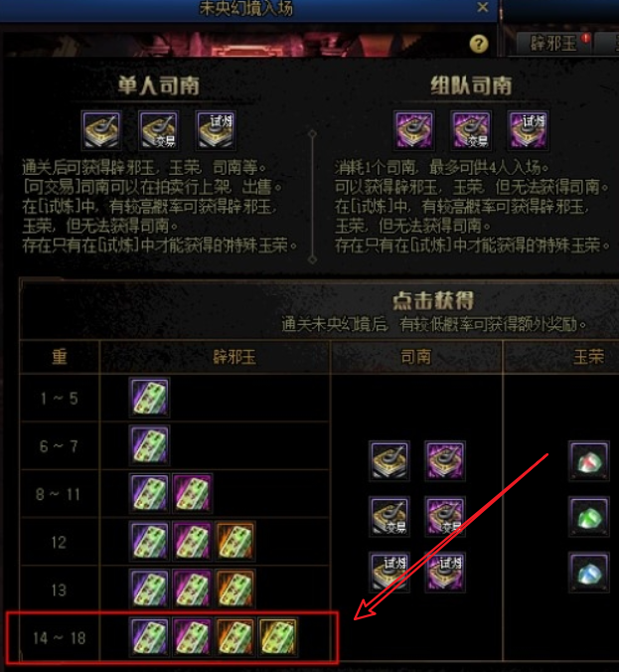Viewport: 619px width, 672px height.
Task: Select the 单人司南 icon labeled 试炼
Action: [216, 130]
